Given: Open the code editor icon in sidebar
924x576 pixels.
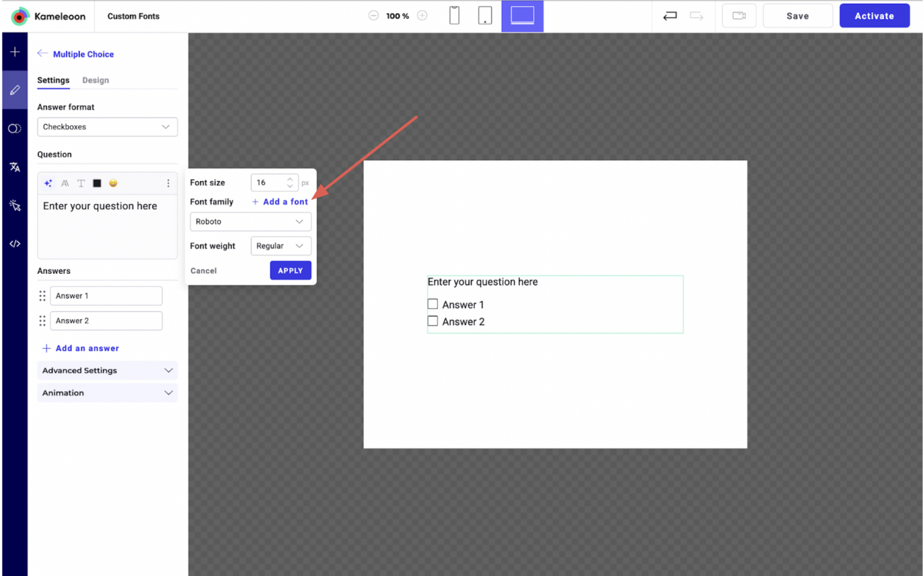Looking at the screenshot, I should pos(15,244).
